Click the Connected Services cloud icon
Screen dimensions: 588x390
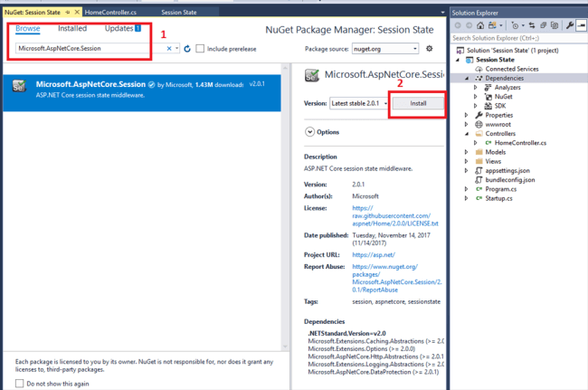click(479, 69)
